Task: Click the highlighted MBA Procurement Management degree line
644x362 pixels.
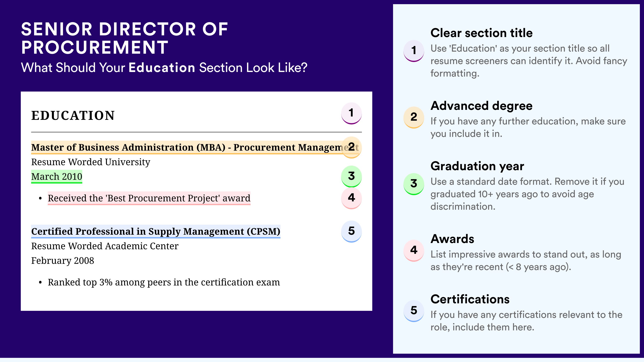Action: click(x=195, y=148)
